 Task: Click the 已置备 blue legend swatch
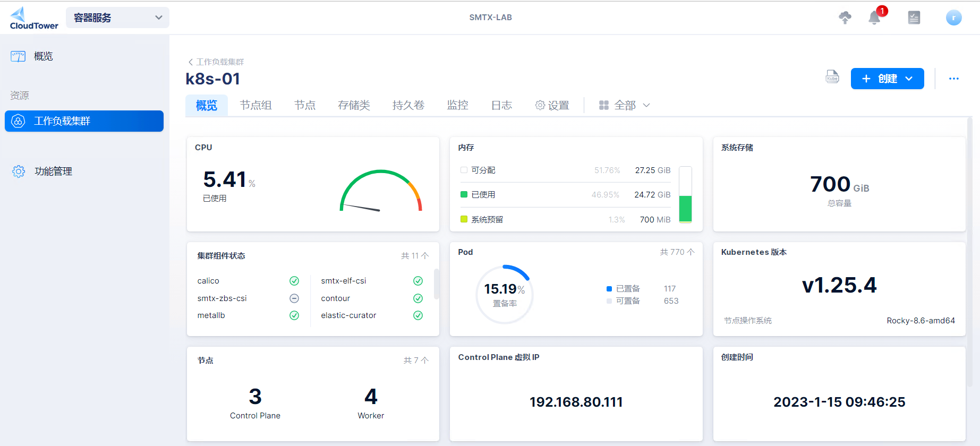click(x=609, y=289)
